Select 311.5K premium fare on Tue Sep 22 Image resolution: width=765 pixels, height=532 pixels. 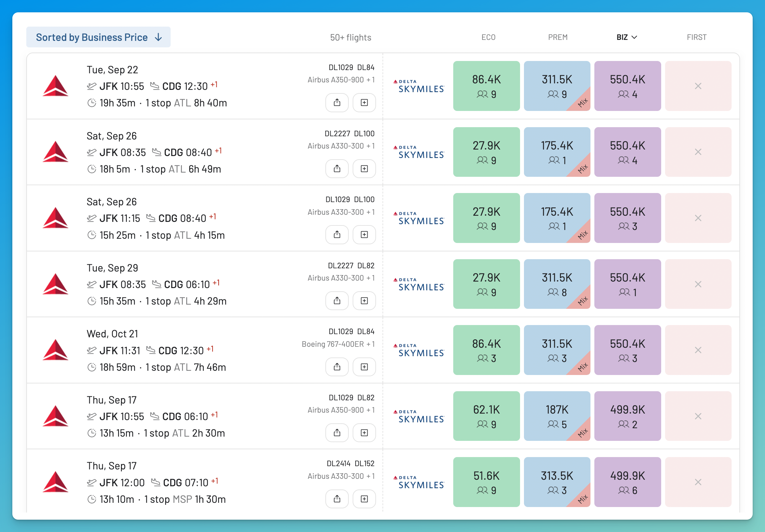coord(557,86)
